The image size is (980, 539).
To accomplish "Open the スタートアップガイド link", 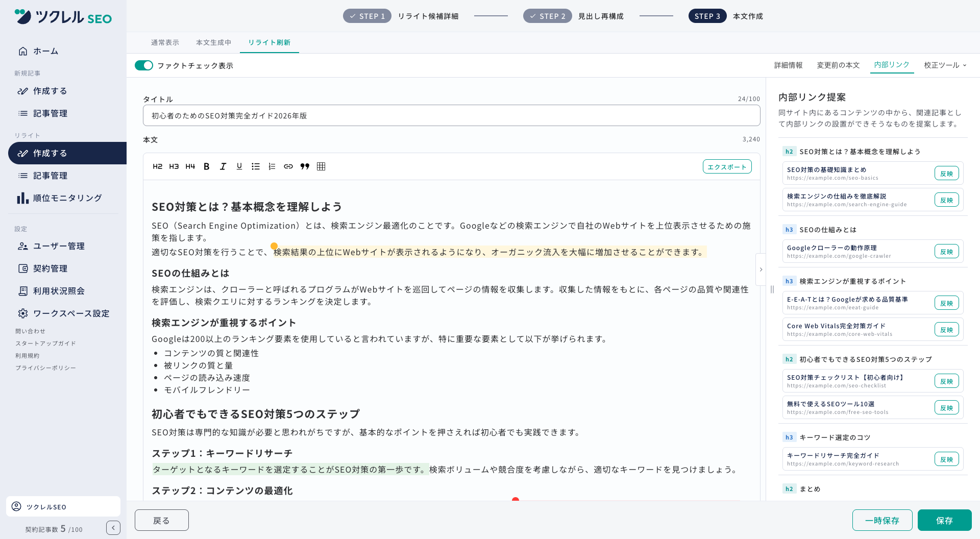I will [x=45, y=344].
